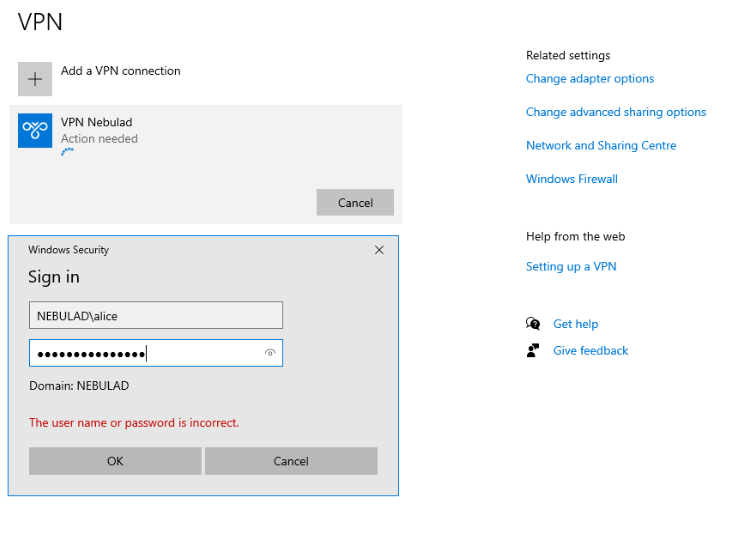Select the VPN Nebulad connection icon

coord(35,130)
